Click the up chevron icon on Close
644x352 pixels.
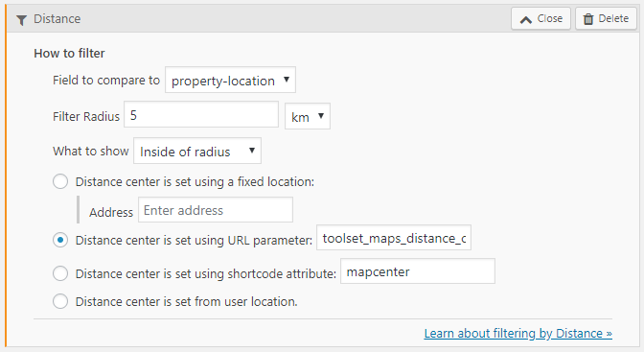pyautogui.click(x=526, y=19)
